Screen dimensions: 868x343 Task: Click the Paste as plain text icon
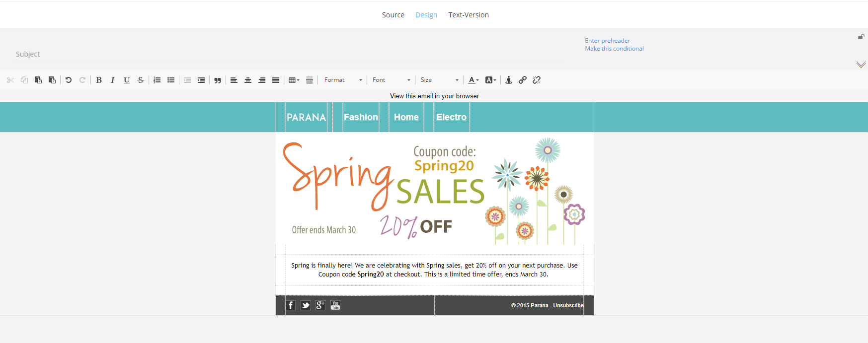click(52, 80)
